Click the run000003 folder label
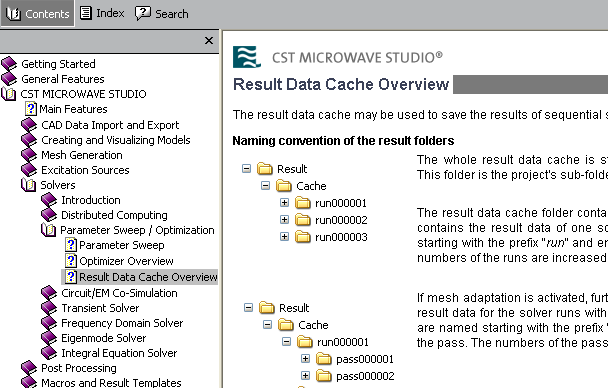This screenshot has width=608, height=388. pyautogui.click(x=341, y=237)
